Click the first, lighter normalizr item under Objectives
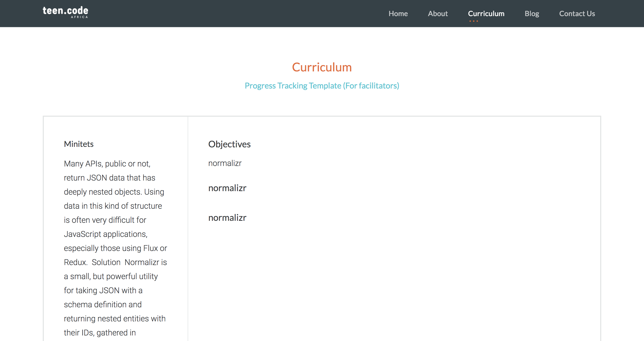 pyautogui.click(x=225, y=163)
